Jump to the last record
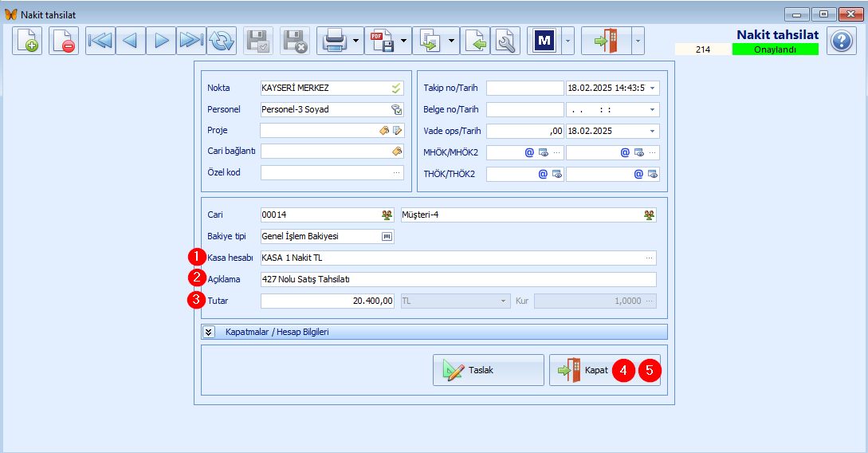The image size is (868, 453). pos(191,41)
